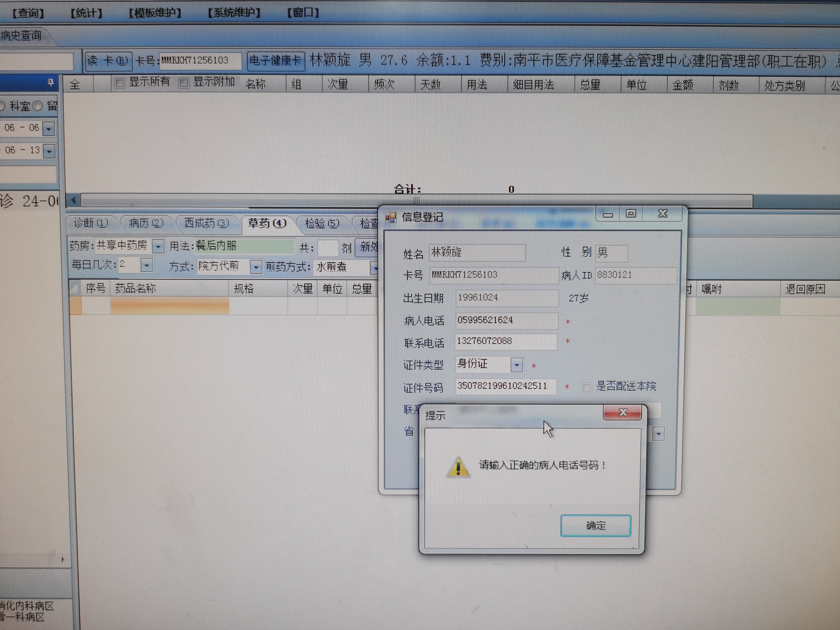Enable the 显示所有 checkbox
This screenshot has width=840, height=630.
click(120, 83)
